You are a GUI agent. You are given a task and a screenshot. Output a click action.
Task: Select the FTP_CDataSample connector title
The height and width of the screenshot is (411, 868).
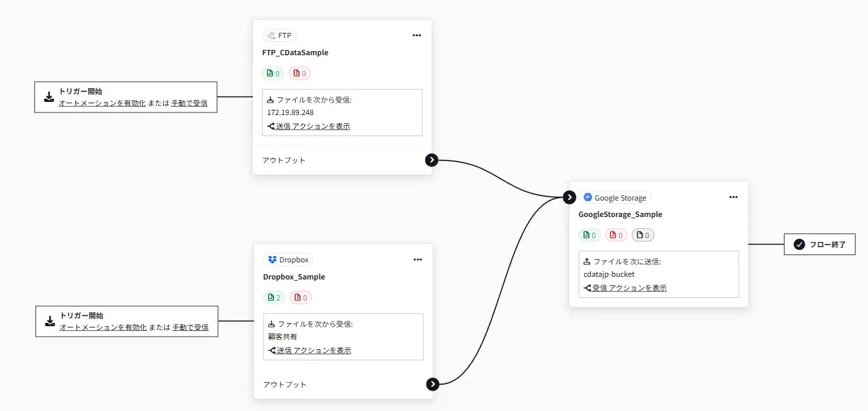click(295, 53)
